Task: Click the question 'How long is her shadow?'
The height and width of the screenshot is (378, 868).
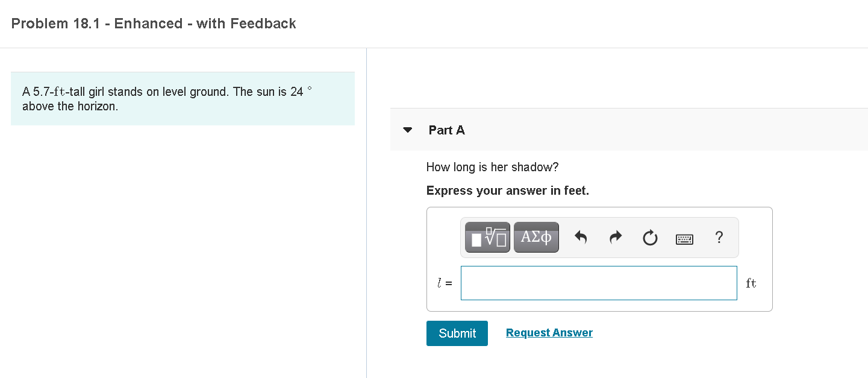Action: click(493, 167)
